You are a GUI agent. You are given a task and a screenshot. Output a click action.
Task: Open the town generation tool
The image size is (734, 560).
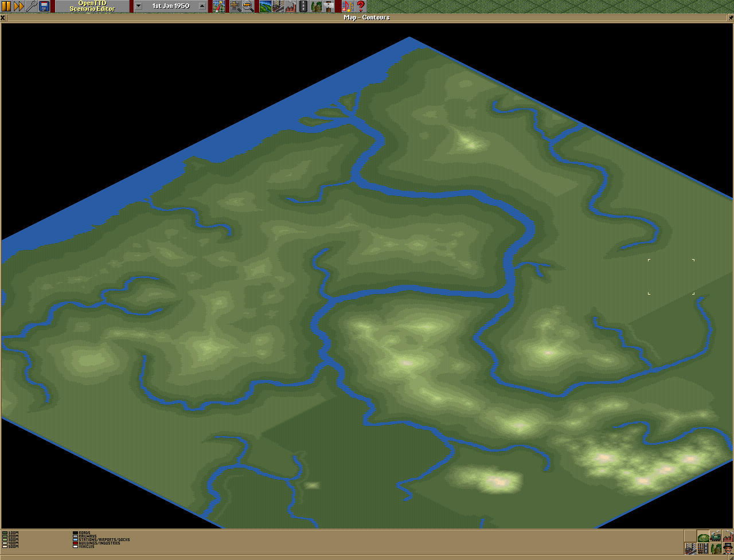278,7
